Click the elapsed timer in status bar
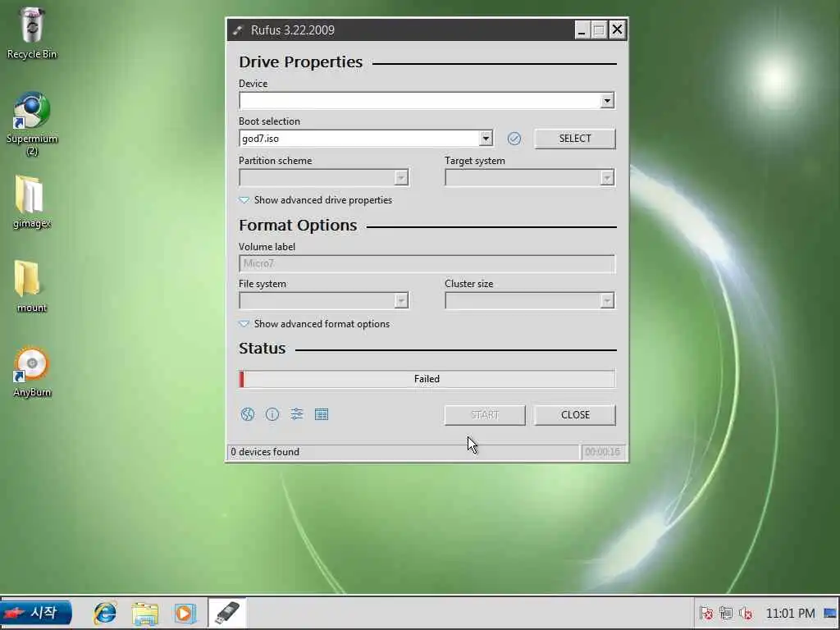 click(602, 452)
